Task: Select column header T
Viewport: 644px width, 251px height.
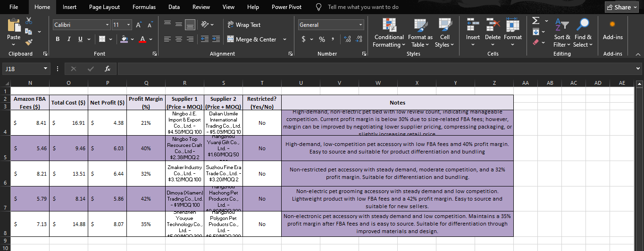Action: (x=262, y=82)
